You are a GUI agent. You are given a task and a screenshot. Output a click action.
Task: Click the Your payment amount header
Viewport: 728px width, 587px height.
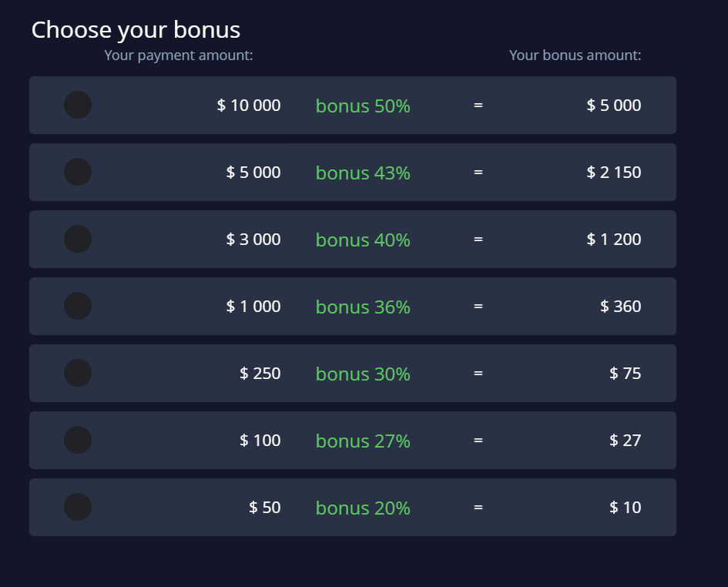(178, 55)
